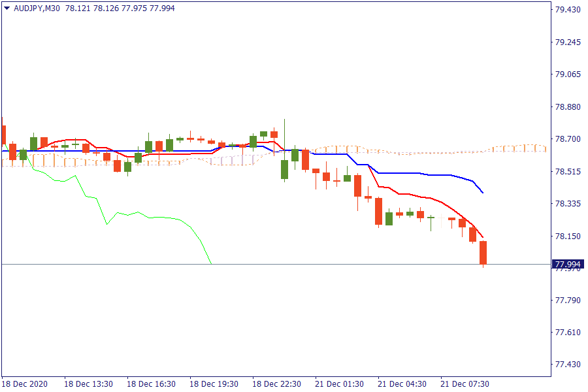
Task: Click the 18 Dec 16:30 time label
Action: pos(151,384)
